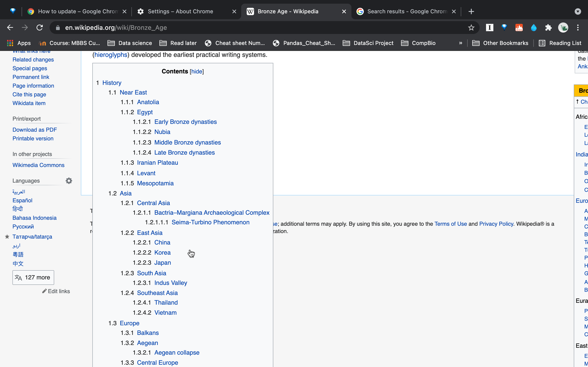Click the extensions puzzle piece icon
The height and width of the screenshot is (367, 588).
click(549, 28)
